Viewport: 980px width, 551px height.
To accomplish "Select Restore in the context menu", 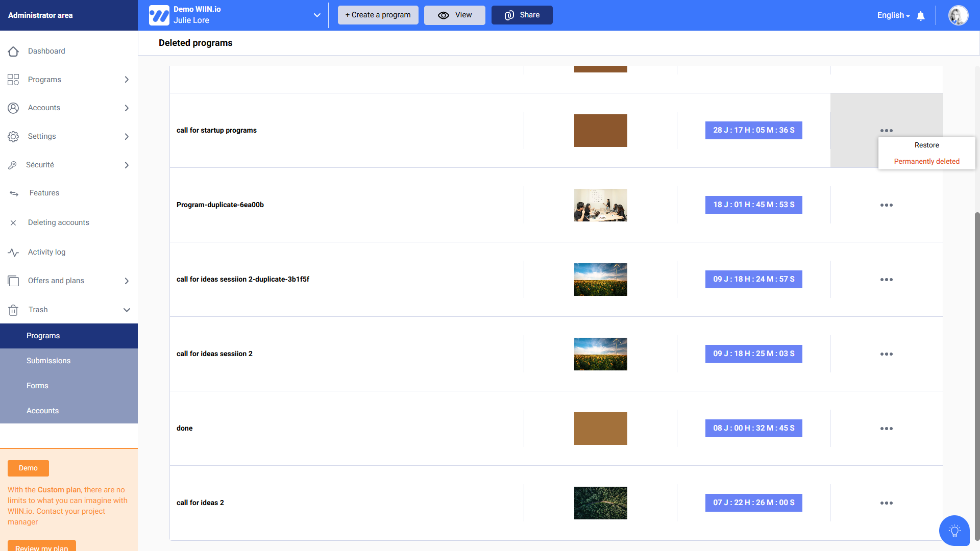I will coord(926,145).
